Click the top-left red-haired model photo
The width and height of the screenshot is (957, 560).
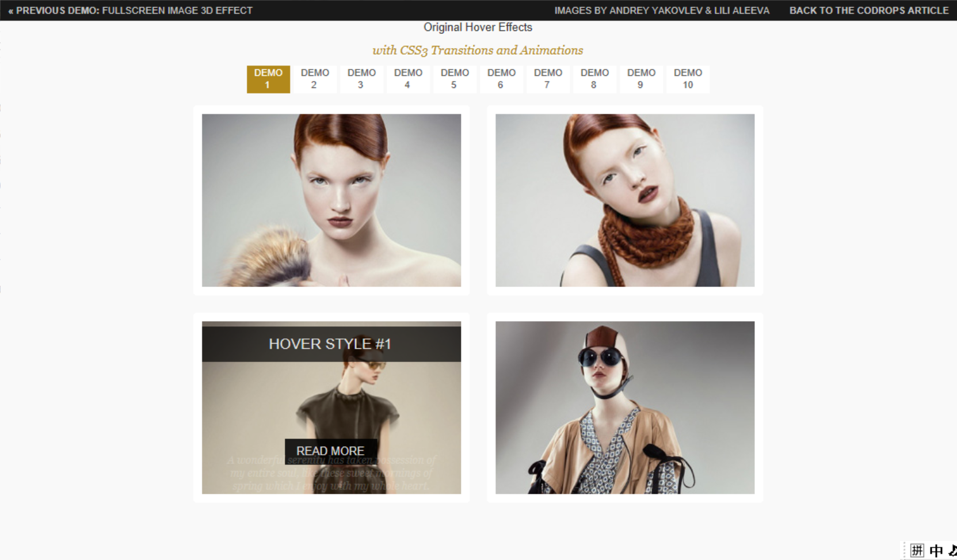point(331,200)
